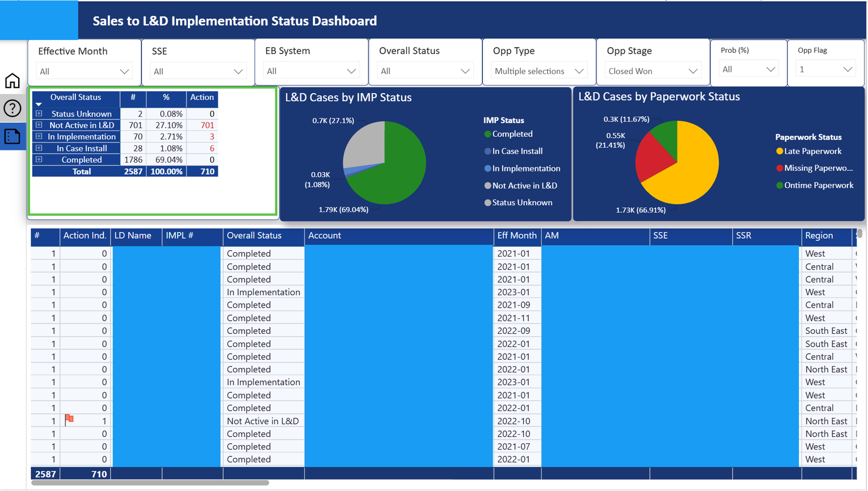Click the Not Active in L&D legend marker
868x491 pixels.
coord(487,186)
